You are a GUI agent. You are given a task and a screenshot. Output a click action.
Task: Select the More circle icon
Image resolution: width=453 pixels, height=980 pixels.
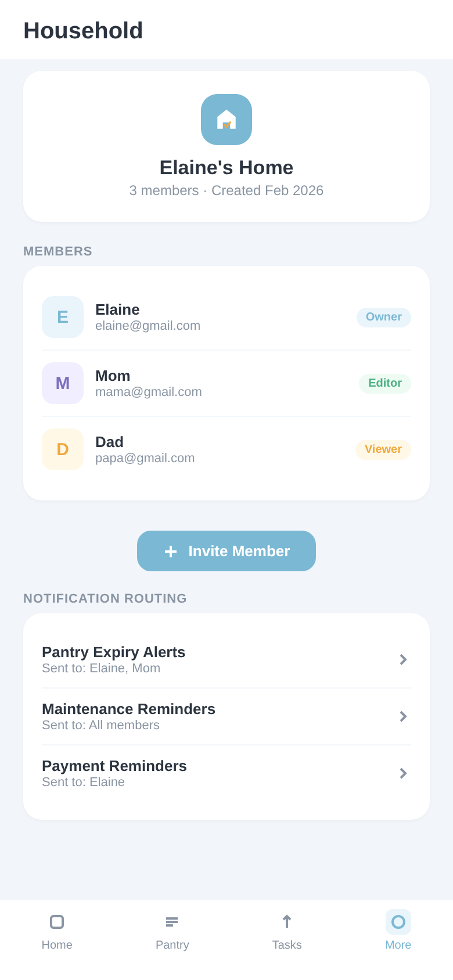pyautogui.click(x=398, y=922)
